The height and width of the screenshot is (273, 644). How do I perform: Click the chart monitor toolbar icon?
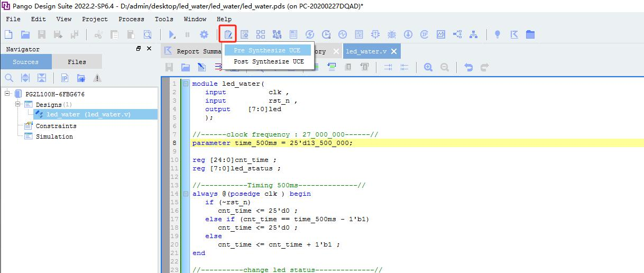pyautogui.click(x=440, y=34)
